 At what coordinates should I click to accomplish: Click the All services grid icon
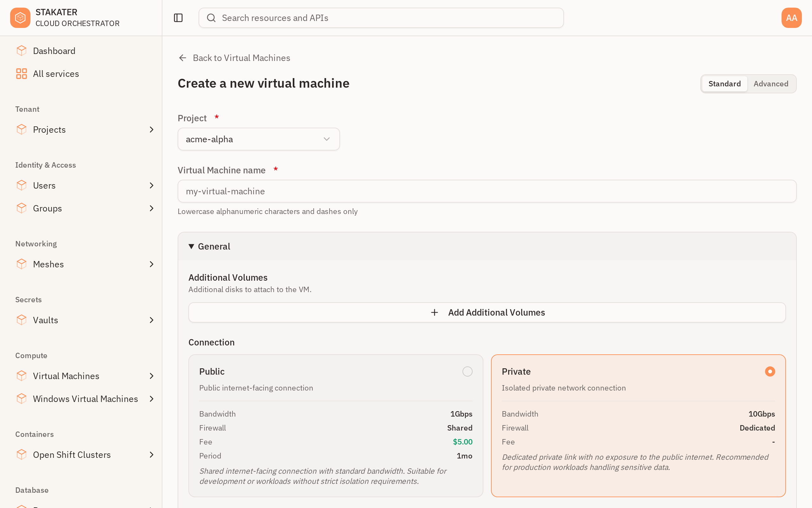[x=22, y=74]
